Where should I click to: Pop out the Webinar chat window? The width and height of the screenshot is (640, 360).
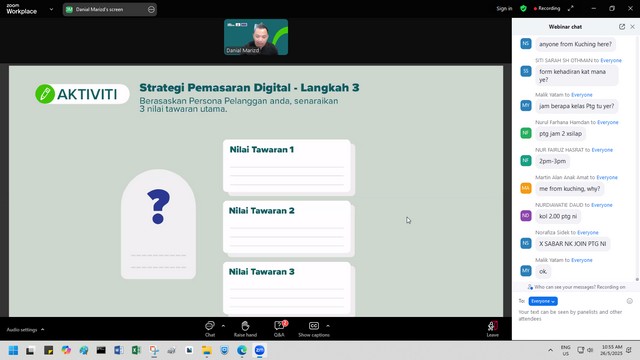tap(622, 27)
